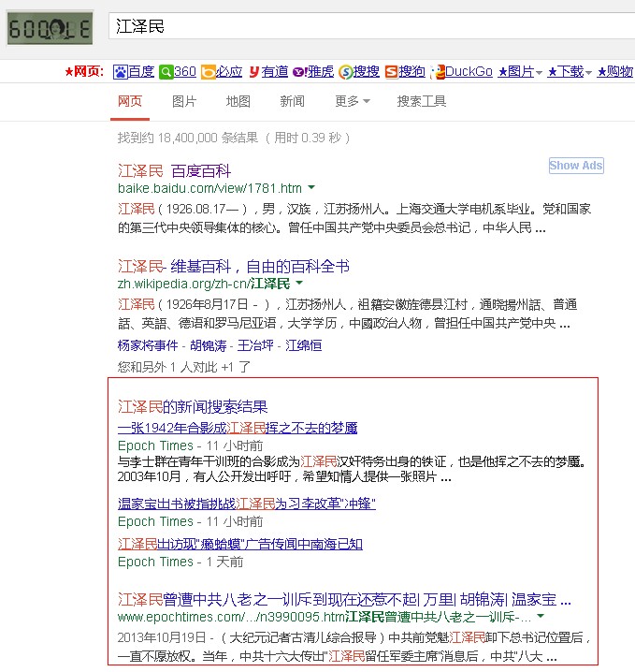Click the DuckGo duck icon
Image resolution: width=635 pixels, height=672 pixels.
438,72
